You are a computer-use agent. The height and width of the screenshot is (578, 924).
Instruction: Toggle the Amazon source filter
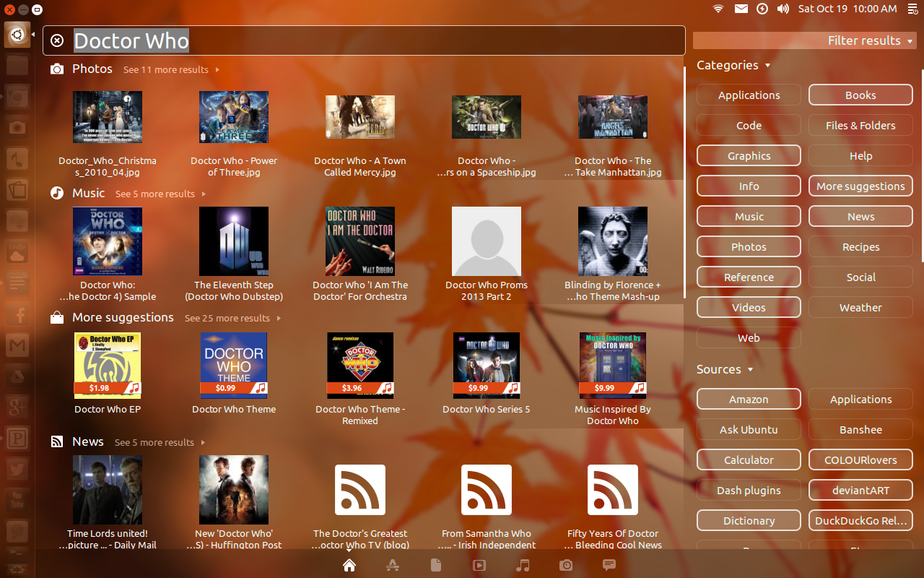coord(749,400)
